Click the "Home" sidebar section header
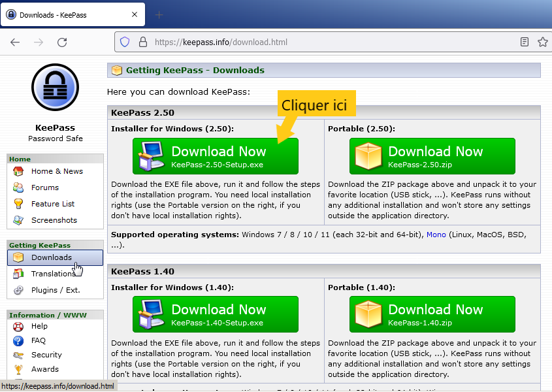 click(20, 159)
